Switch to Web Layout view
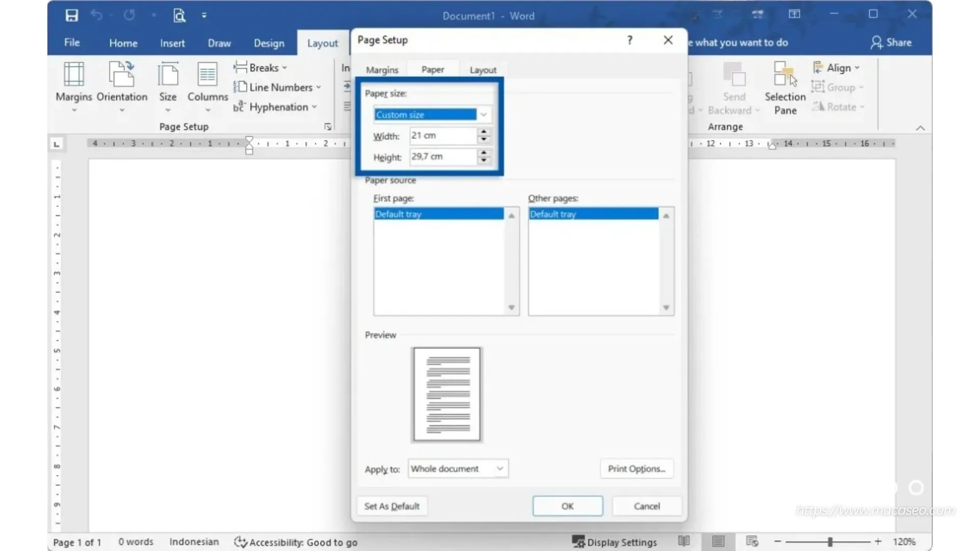 [x=752, y=541]
